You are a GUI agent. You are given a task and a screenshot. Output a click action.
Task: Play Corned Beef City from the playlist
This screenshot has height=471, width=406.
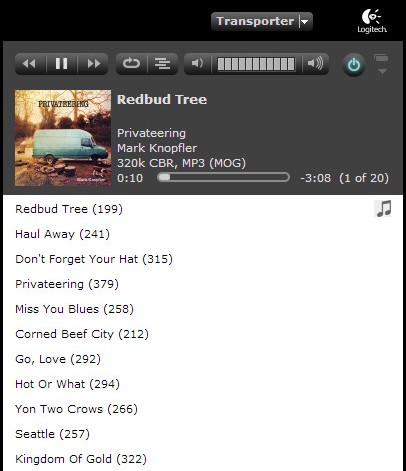82,334
